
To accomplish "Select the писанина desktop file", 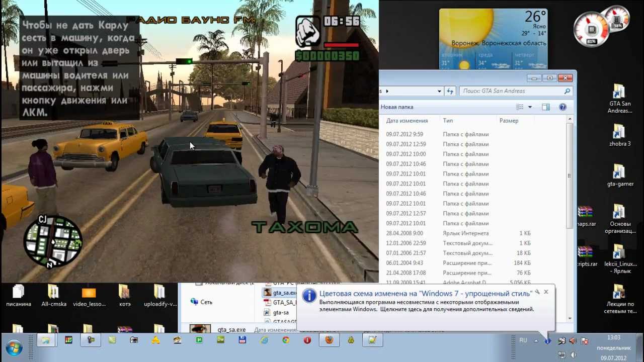I will click(19, 296).
